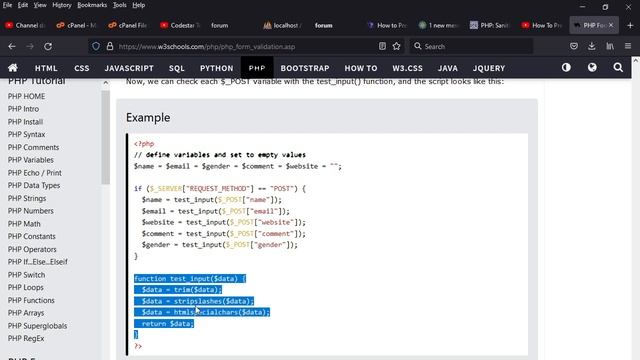Open SQL in top navigation

[x=177, y=68]
